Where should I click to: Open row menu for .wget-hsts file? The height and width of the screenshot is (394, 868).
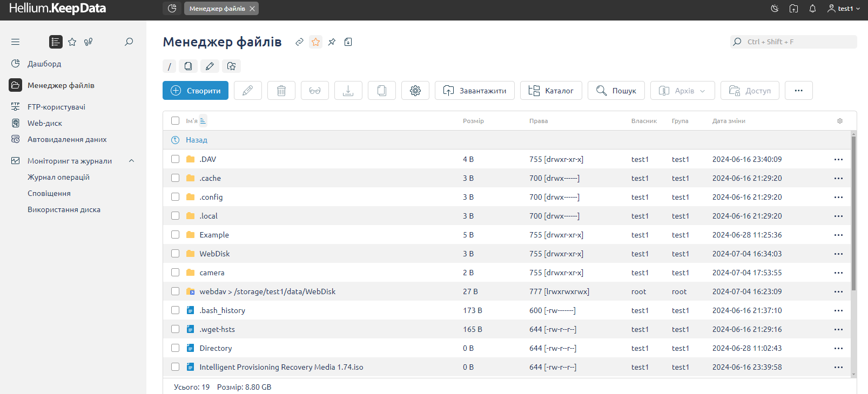tap(838, 329)
